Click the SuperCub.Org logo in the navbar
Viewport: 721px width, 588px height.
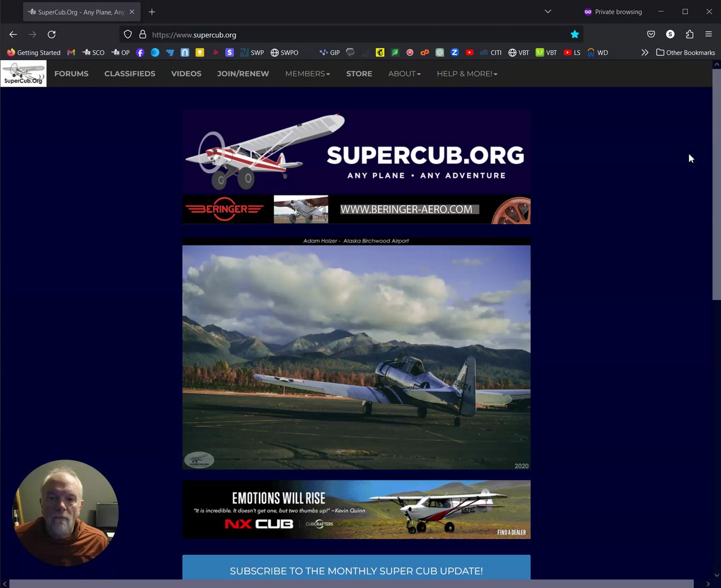click(24, 74)
